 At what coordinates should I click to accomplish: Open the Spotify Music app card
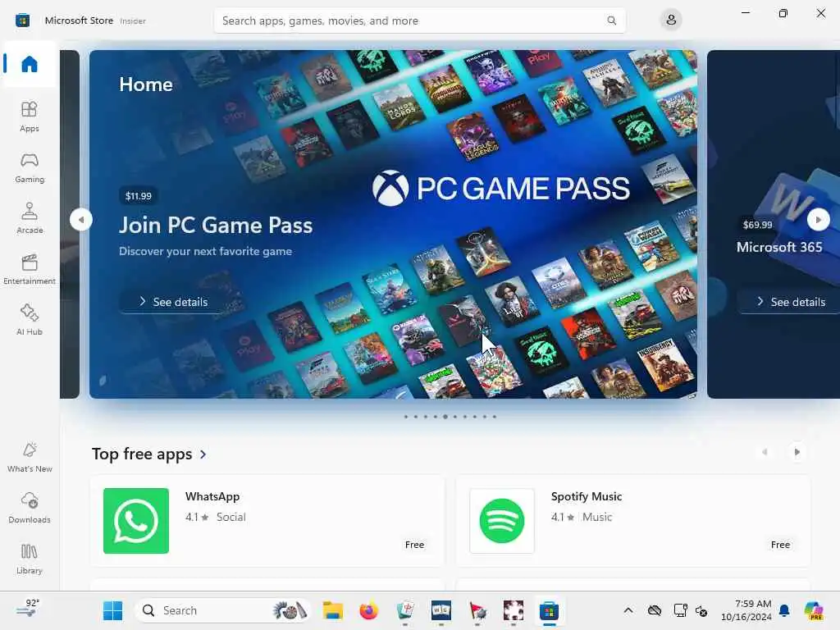tap(633, 520)
